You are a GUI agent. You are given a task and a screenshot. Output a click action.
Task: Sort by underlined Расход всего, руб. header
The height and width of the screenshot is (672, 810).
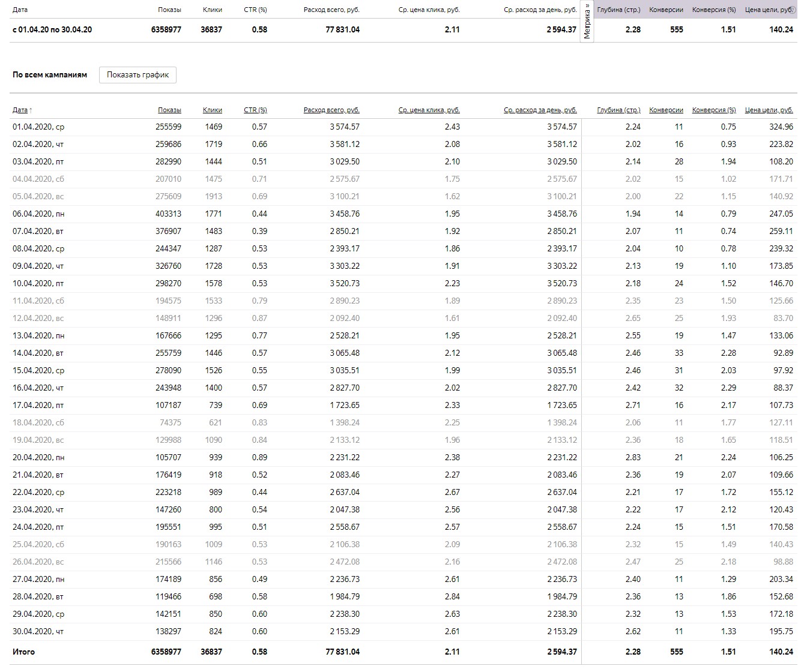coord(331,110)
